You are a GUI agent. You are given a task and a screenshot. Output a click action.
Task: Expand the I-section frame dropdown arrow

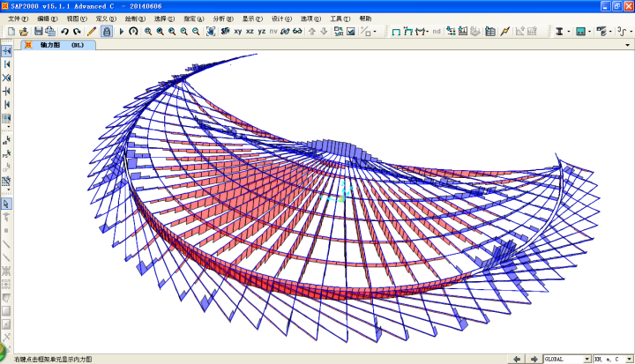click(569, 31)
